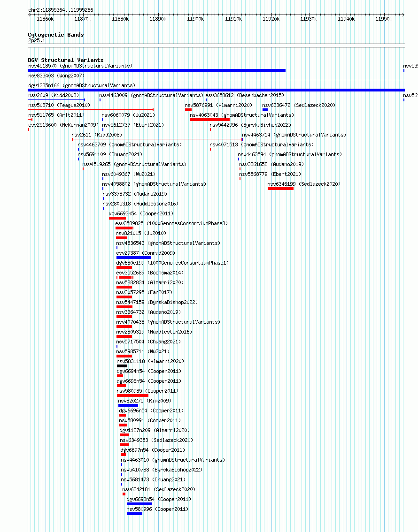Select nsv6349353 (Sedlazeck2020) label
Viewport: 418px width, 532px height.
click(156, 440)
